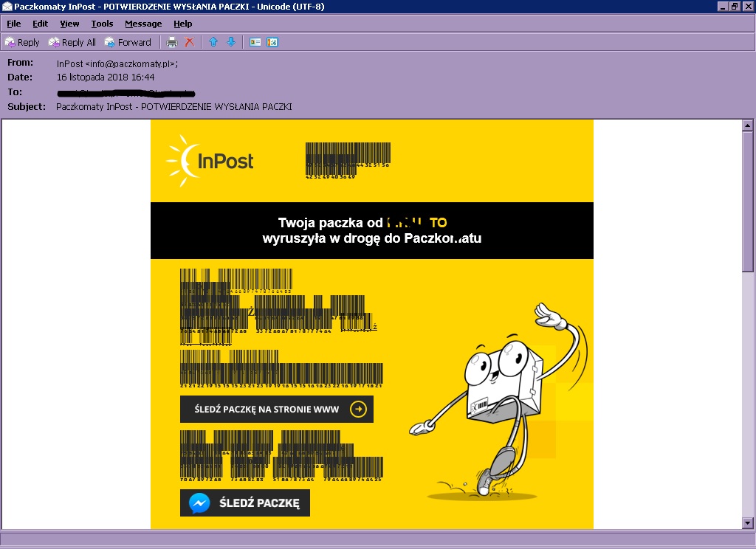This screenshot has width=756, height=549.
Task: Click the Messenger ŚLEDŹ PACZKĘ button
Action: pyautogui.click(x=245, y=503)
